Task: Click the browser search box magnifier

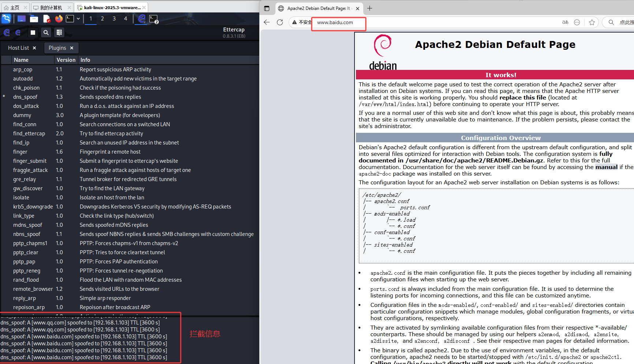Action: [611, 22]
